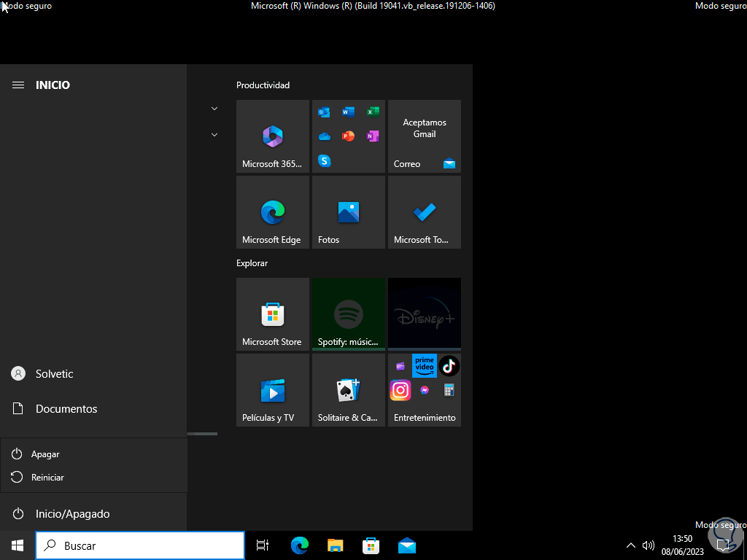Viewport: 747px width, 560px height.
Task: Open TikTok in Entretenimiento folder
Action: pos(449,366)
